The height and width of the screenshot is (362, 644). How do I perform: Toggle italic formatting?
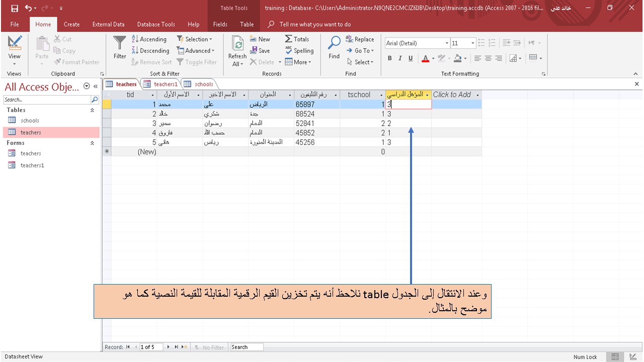click(399, 58)
